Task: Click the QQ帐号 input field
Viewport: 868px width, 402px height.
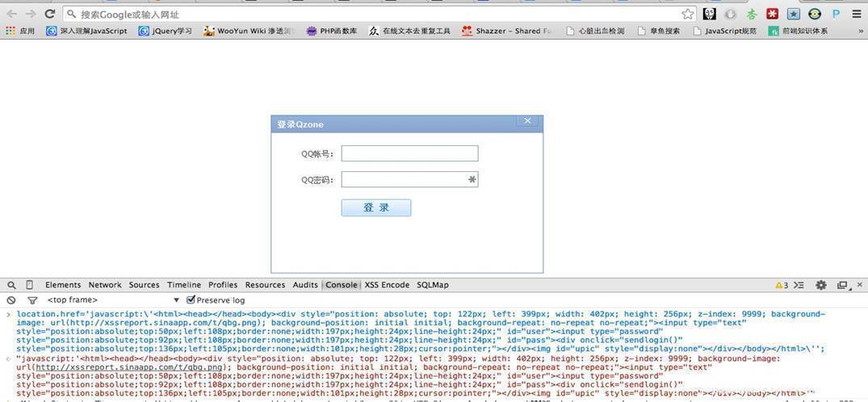Action: tap(409, 153)
